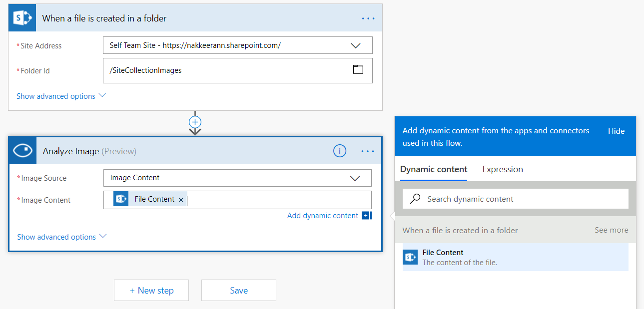Click the SharePoint trigger icon in card header
This screenshot has height=309, width=644.
pyautogui.click(x=22, y=18)
